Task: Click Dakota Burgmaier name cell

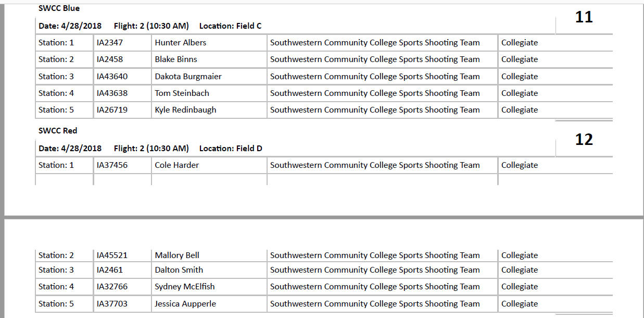Action: point(188,77)
